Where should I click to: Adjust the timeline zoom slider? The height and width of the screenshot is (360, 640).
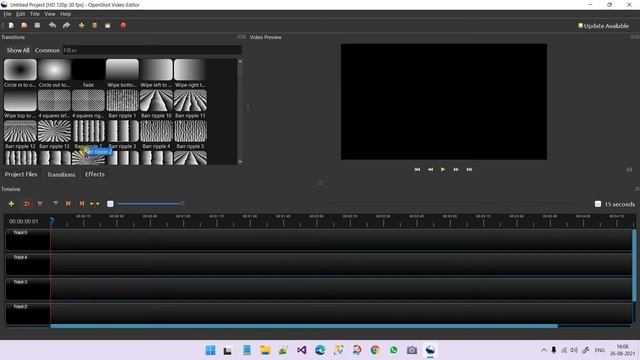[x=150, y=204]
